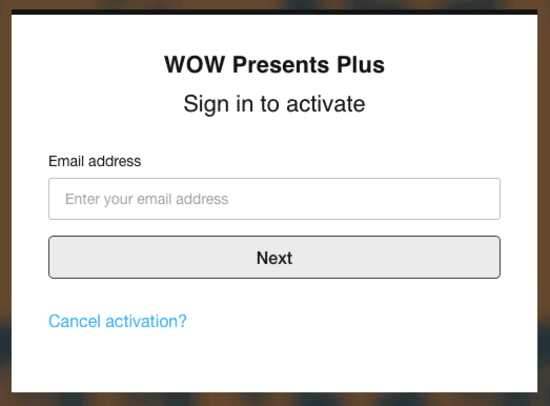Click the blank space between subtitle and Email label
Image resolution: width=550 pixels, height=406 pixels.
[x=274, y=135]
